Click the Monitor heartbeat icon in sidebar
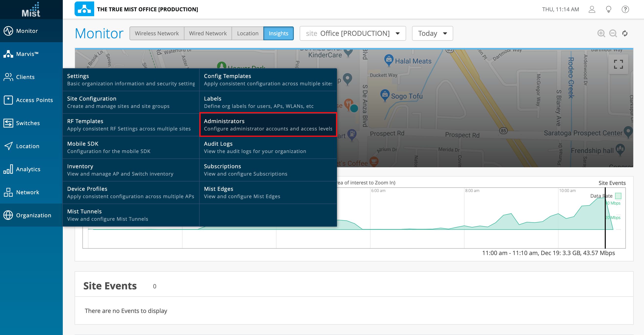 tap(8, 31)
